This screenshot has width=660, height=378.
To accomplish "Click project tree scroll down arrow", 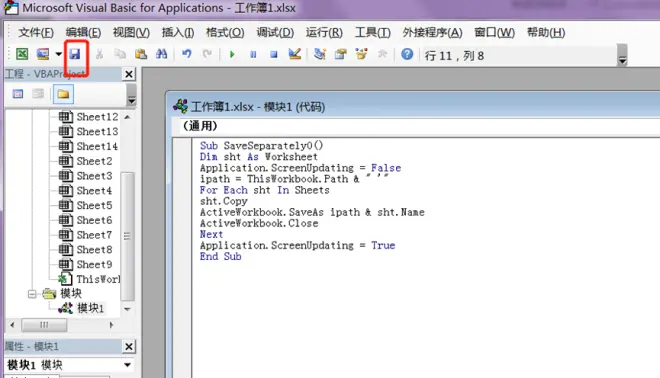I will 128,309.
